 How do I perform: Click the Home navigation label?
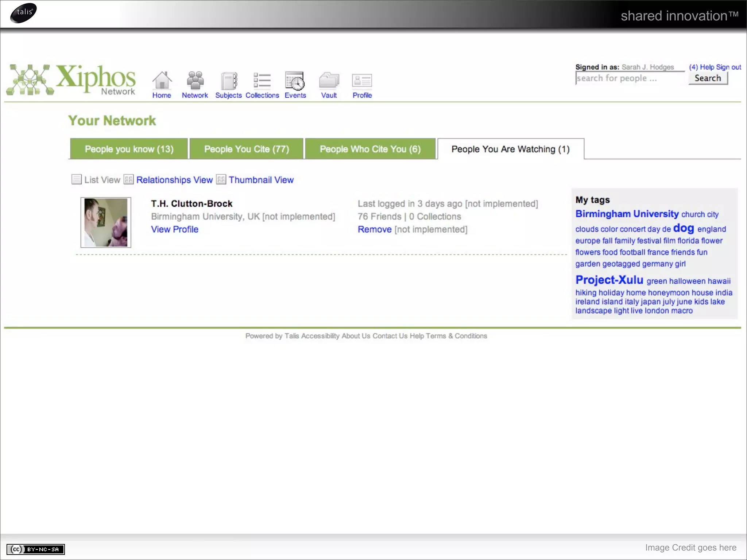point(162,95)
